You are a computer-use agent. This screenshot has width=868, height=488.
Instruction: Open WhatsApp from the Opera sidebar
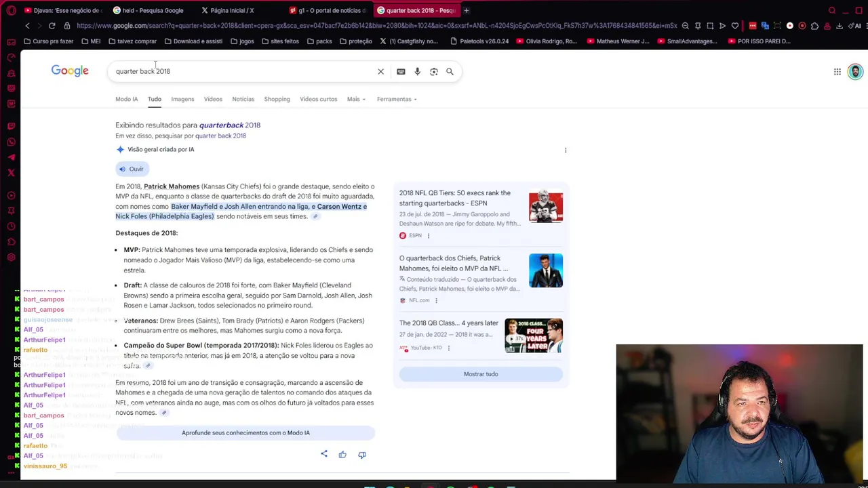[x=11, y=142]
